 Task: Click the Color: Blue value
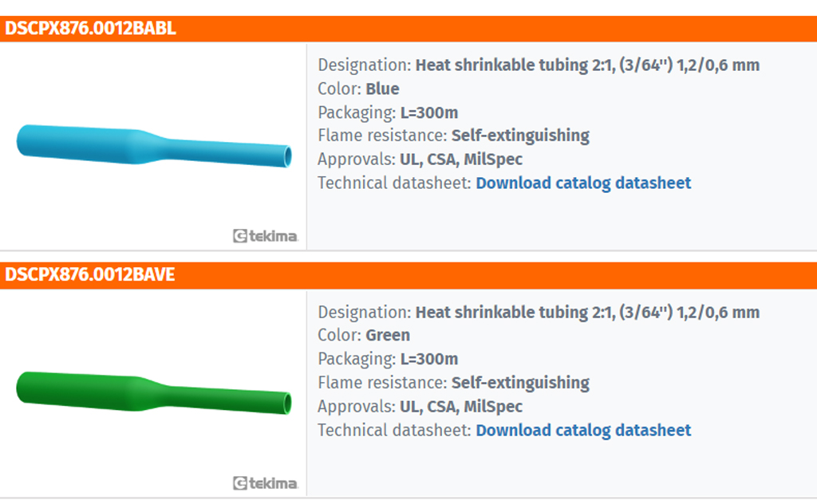(382, 89)
